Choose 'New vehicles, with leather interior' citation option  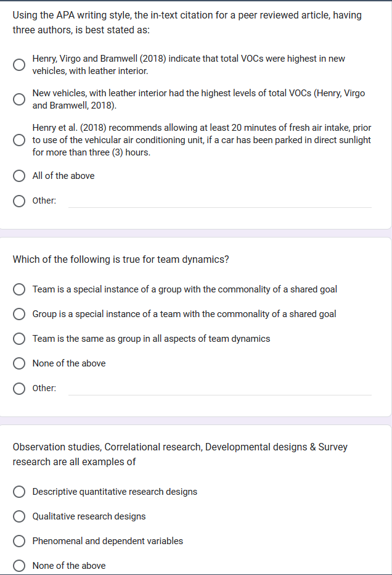coord(19,99)
